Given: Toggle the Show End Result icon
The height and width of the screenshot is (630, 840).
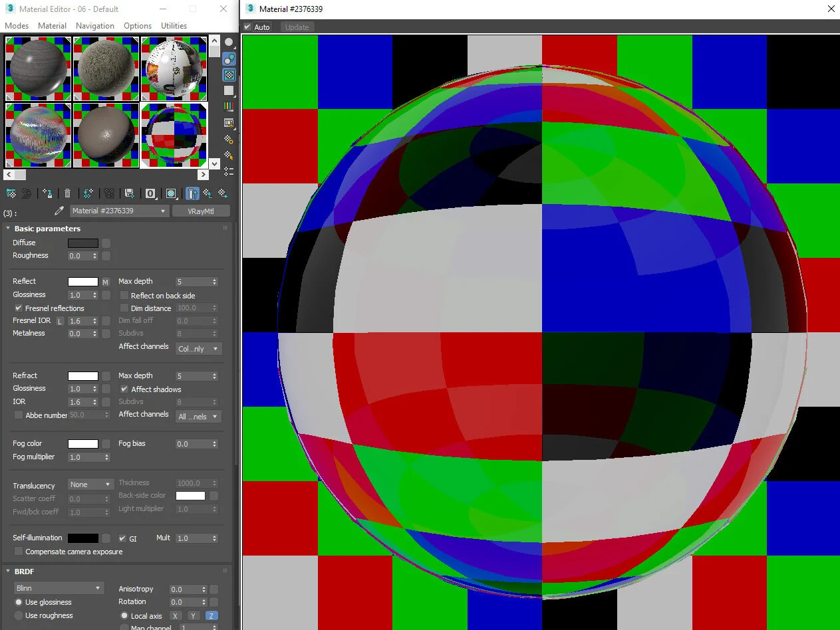Looking at the screenshot, I should coord(192,193).
